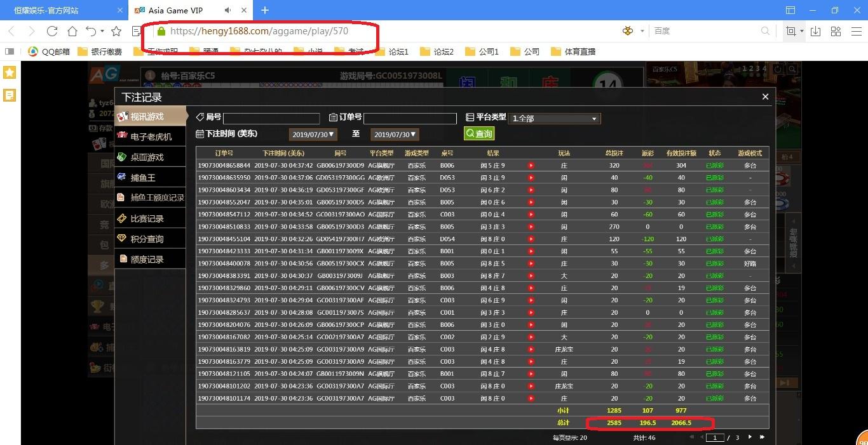Play video for order 190730048510833
Screen dimensions: 868x445
pos(531,227)
